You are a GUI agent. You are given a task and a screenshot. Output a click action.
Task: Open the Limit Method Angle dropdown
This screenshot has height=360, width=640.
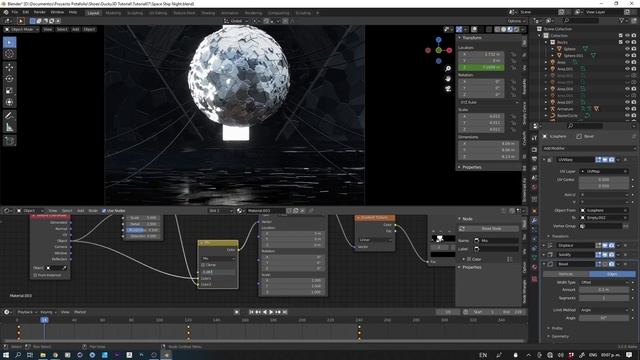(x=604, y=310)
